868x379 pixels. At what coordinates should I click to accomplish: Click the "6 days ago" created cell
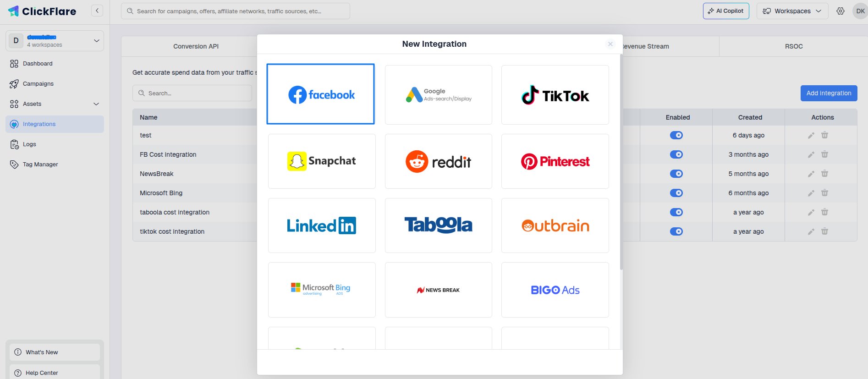pos(748,135)
